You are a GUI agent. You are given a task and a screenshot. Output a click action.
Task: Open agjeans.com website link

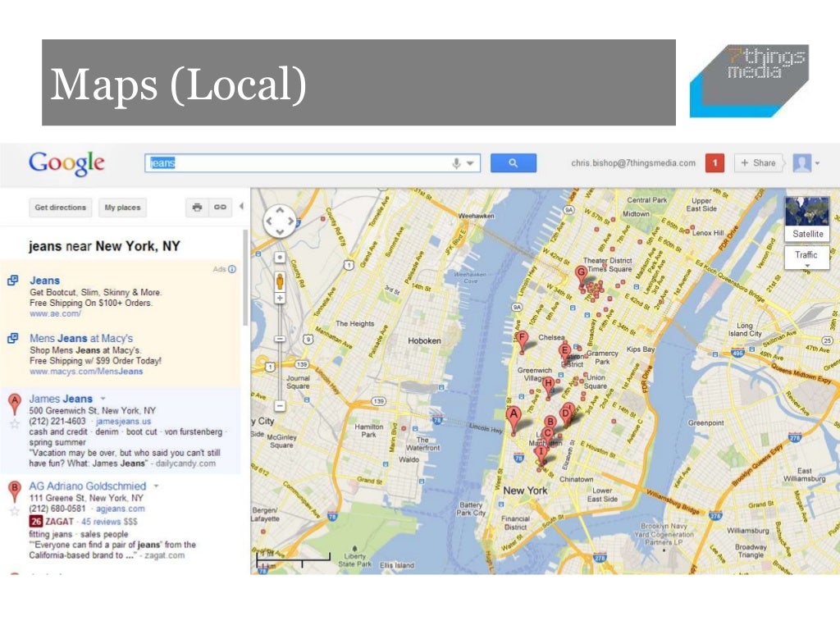pos(120,509)
